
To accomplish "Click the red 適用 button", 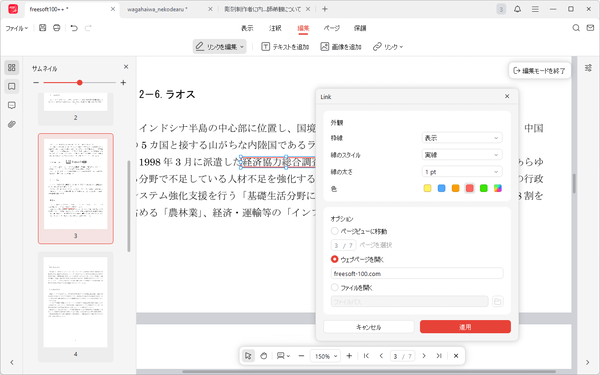I will [x=465, y=327].
